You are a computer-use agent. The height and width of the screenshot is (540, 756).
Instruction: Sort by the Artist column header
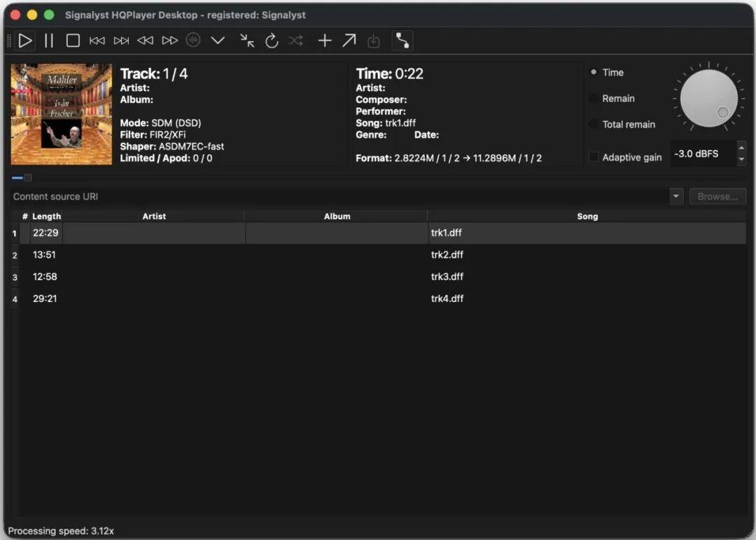click(154, 216)
